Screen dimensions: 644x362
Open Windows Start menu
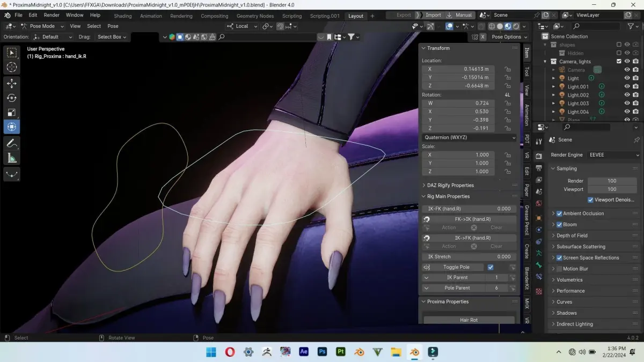pyautogui.click(x=211, y=352)
